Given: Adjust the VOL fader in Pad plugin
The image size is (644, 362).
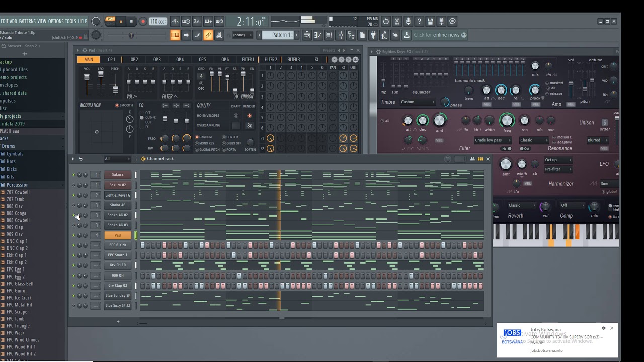Looking at the screenshot, I should (x=87, y=77).
